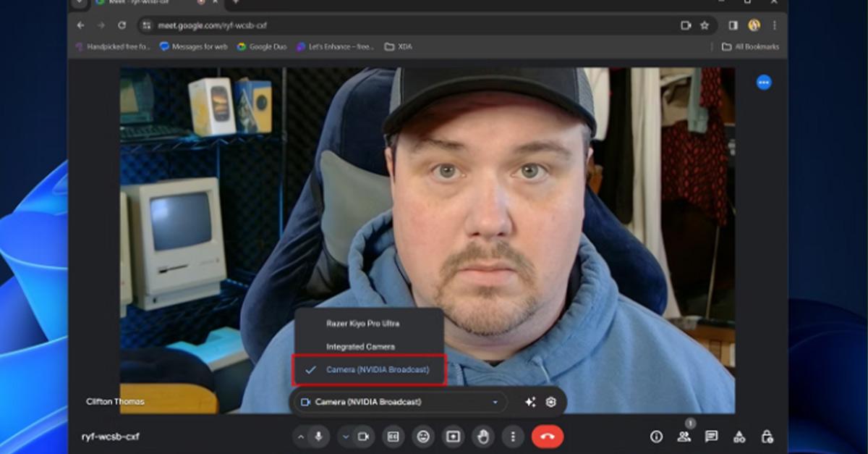Select the Camera (NVIDIA Broadcast) option
868x454 pixels.
pyautogui.click(x=377, y=370)
